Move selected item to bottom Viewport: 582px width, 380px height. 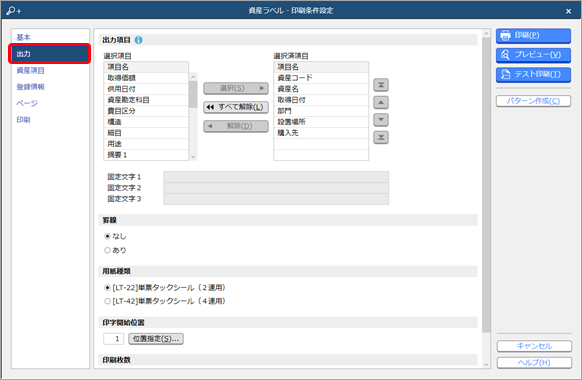click(381, 137)
